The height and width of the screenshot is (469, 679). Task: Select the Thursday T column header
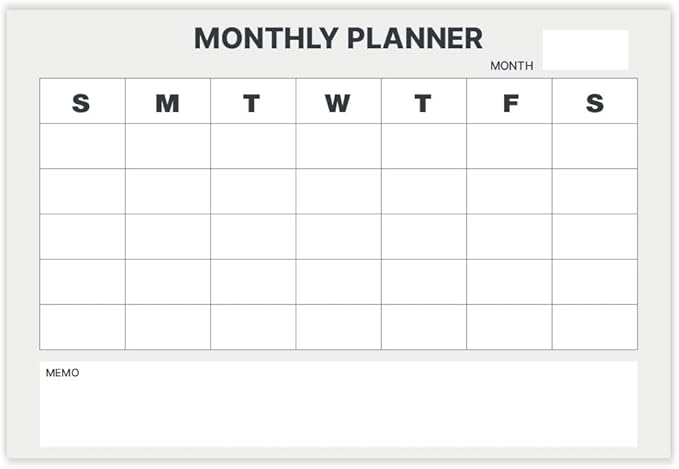423,102
